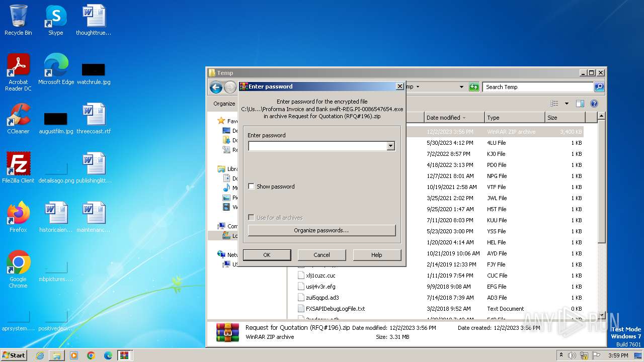This screenshot has height=362, width=644.
Task: Toggle preview pane in Explorer
Action: pyautogui.click(x=580, y=104)
